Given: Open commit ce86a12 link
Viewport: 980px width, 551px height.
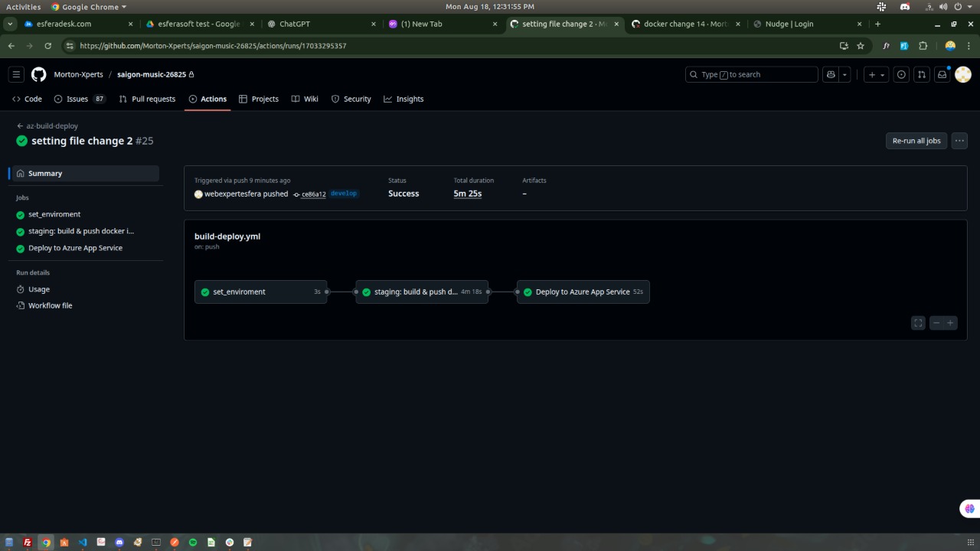Looking at the screenshot, I should [x=313, y=194].
